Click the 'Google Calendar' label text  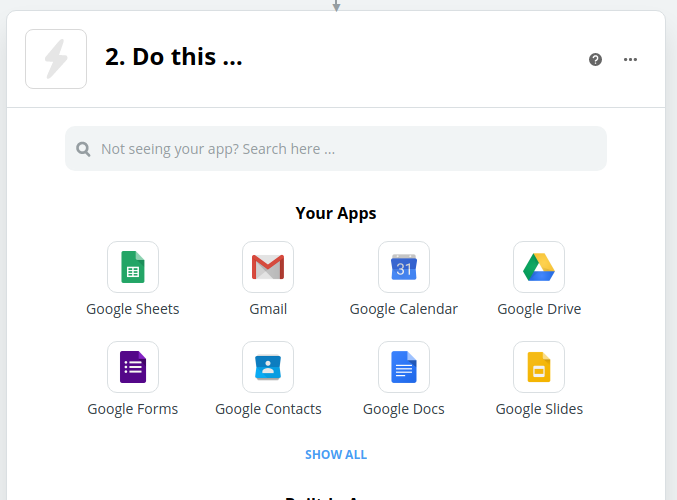[x=404, y=310]
